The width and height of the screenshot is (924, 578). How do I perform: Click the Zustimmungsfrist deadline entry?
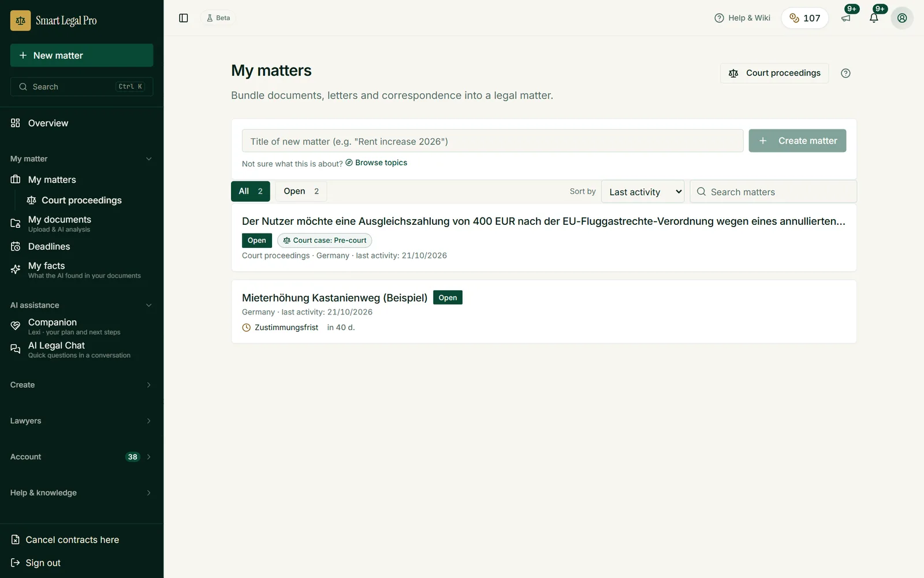pos(298,327)
